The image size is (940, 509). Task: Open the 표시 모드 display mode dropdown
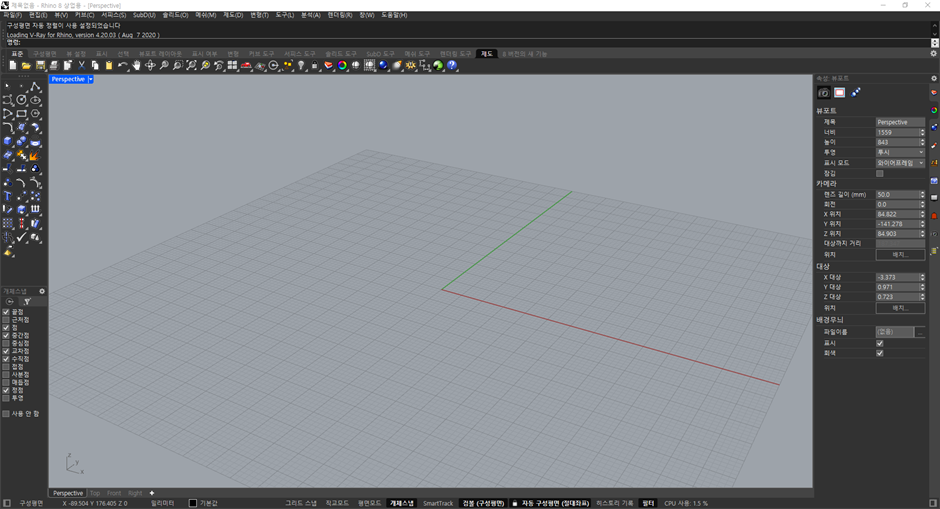click(x=900, y=162)
